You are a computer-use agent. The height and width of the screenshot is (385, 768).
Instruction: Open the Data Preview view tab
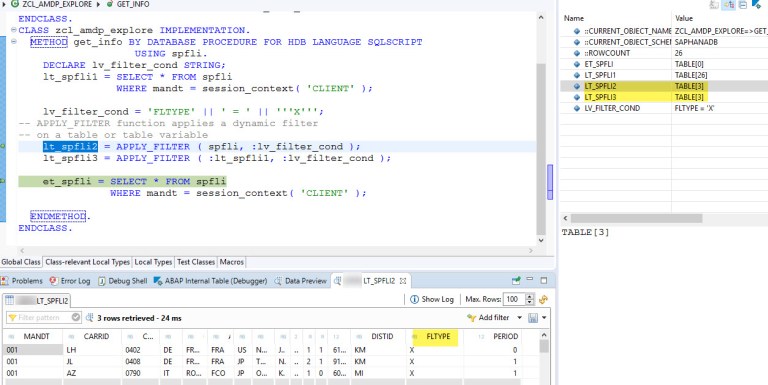point(300,281)
